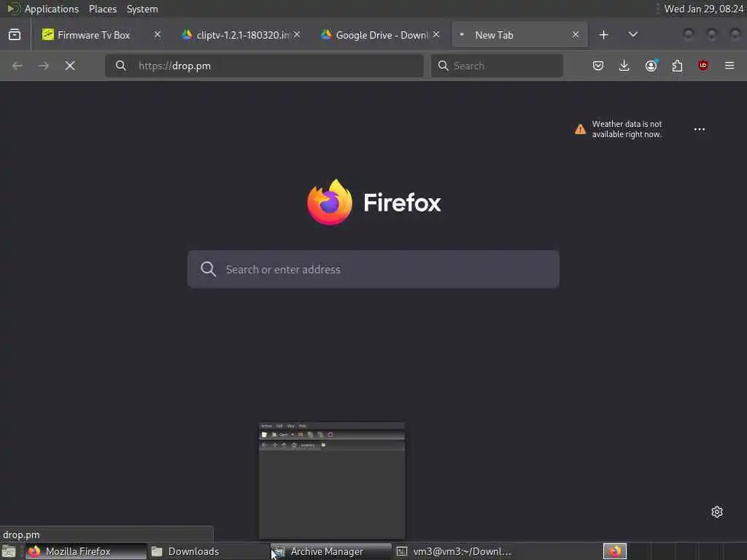Click the search magnifier in URL bar

121,66
